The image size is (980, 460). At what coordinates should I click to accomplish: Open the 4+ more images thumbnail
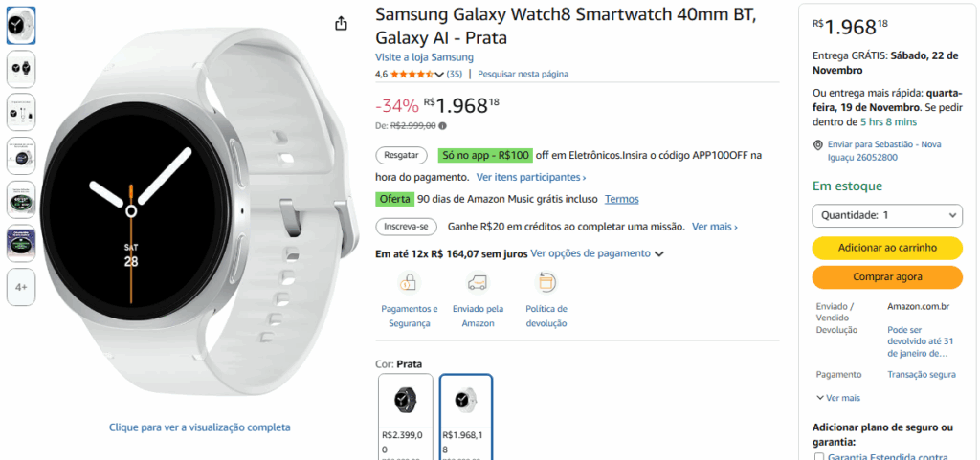pos(21,287)
